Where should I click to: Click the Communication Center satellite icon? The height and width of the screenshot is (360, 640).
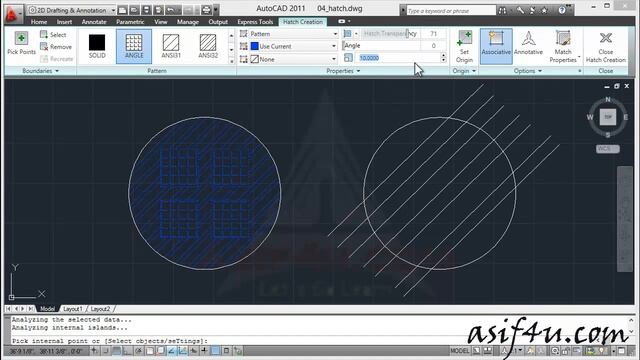[532, 11]
